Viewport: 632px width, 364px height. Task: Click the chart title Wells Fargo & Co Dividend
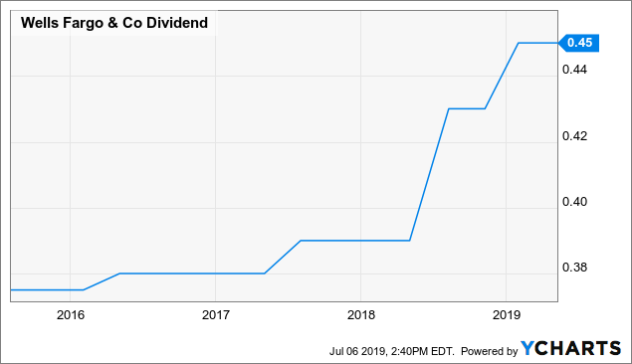[x=114, y=23]
